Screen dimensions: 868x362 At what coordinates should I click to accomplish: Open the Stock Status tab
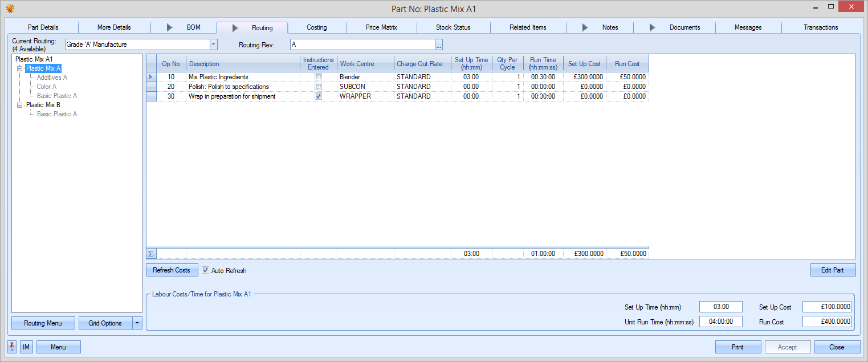pos(453,27)
